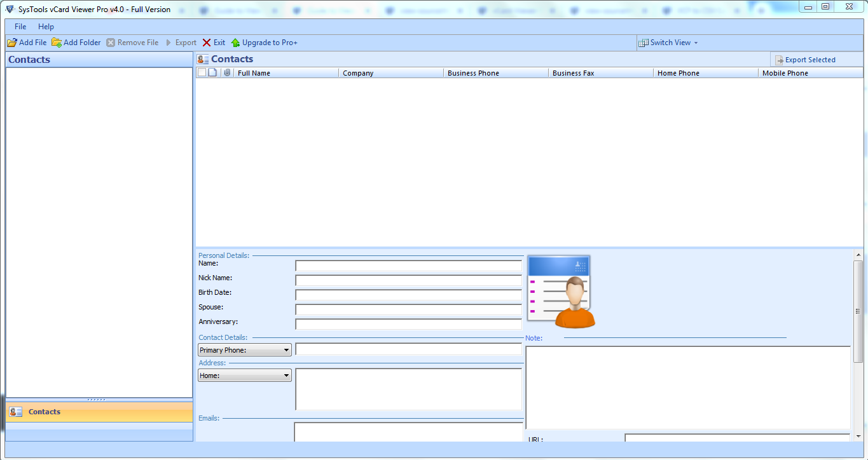Screen dimensions: 868x460
Task: Click the green Upgrade to Pro+ icon
Action: 236,43
